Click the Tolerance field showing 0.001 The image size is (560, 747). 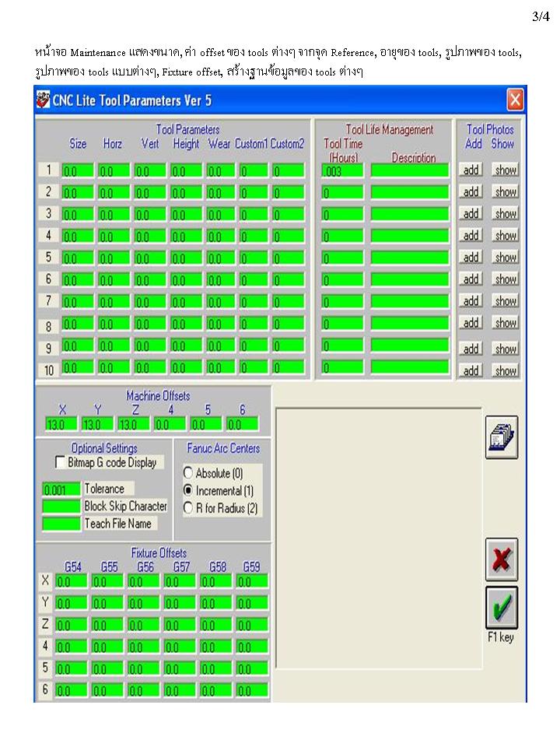click(x=61, y=489)
